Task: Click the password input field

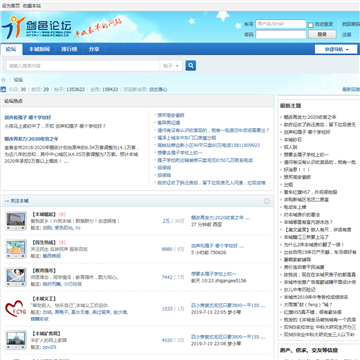Action: point(281,34)
